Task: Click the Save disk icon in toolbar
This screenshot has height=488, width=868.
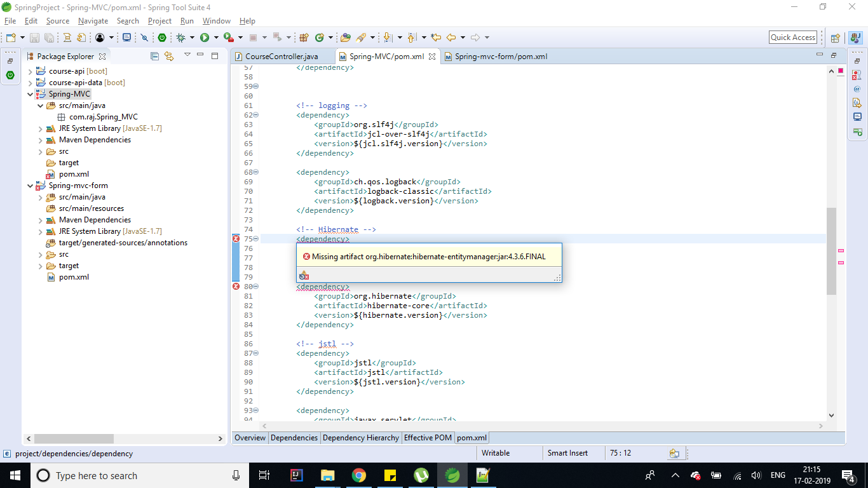Action: point(34,38)
